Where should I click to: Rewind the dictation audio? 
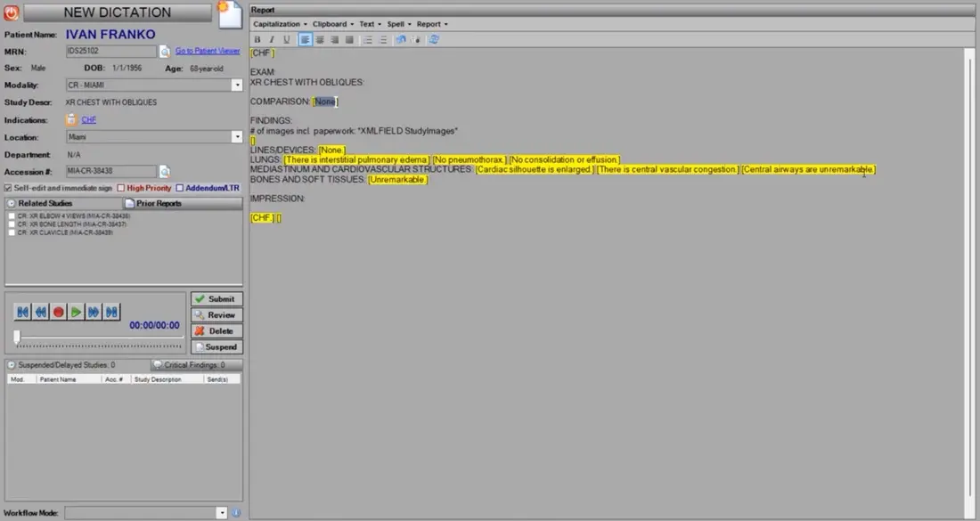coord(41,312)
